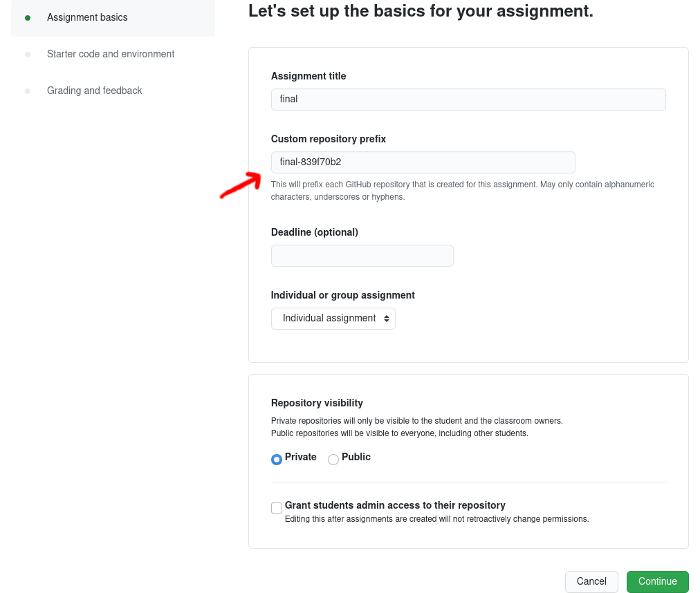This screenshot has height=593, width=700.
Task: Go to Starter code and environment step
Action: tap(111, 54)
